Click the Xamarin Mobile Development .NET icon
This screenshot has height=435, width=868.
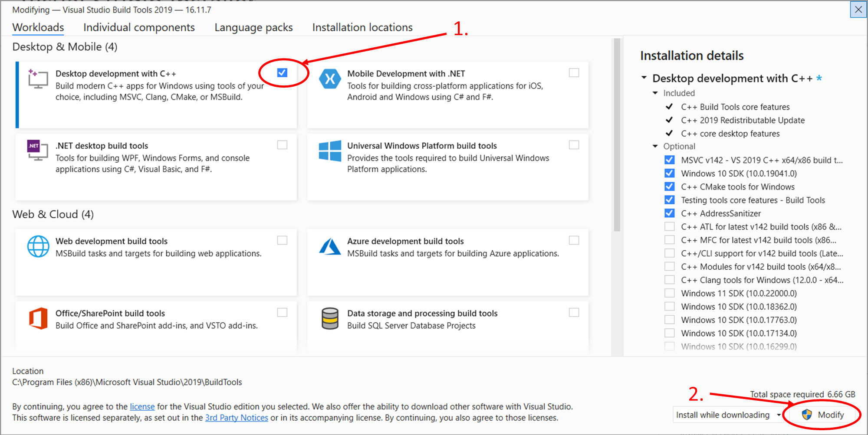tap(330, 79)
